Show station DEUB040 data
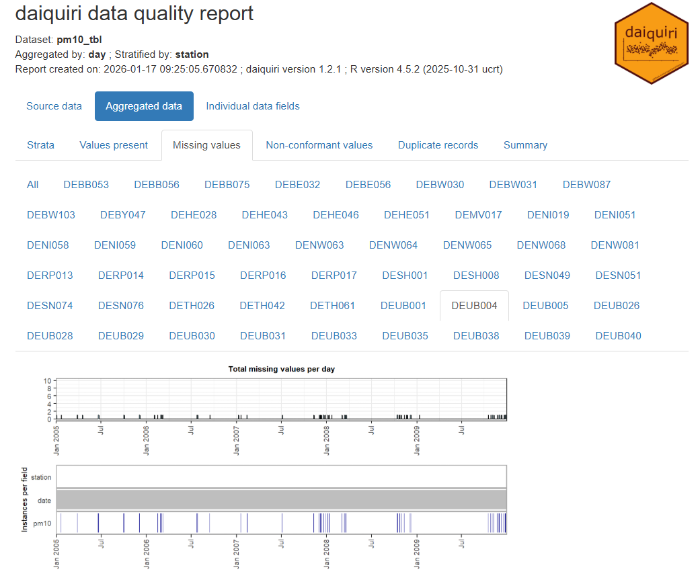This screenshot has height=588, width=700. [x=618, y=336]
